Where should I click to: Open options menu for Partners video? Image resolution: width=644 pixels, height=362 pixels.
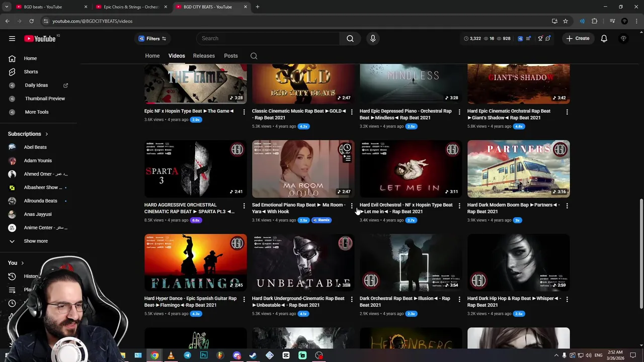click(x=567, y=206)
